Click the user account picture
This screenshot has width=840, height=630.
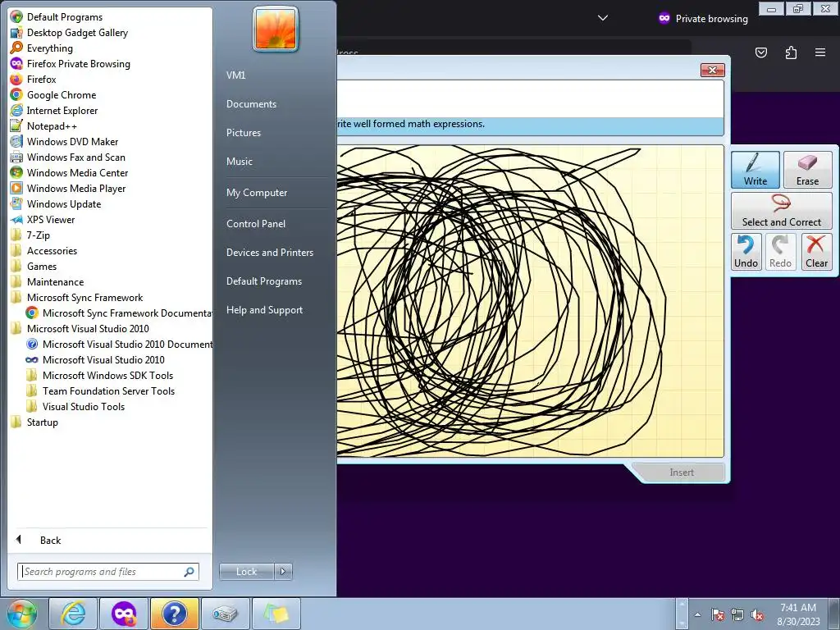click(276, 29)
